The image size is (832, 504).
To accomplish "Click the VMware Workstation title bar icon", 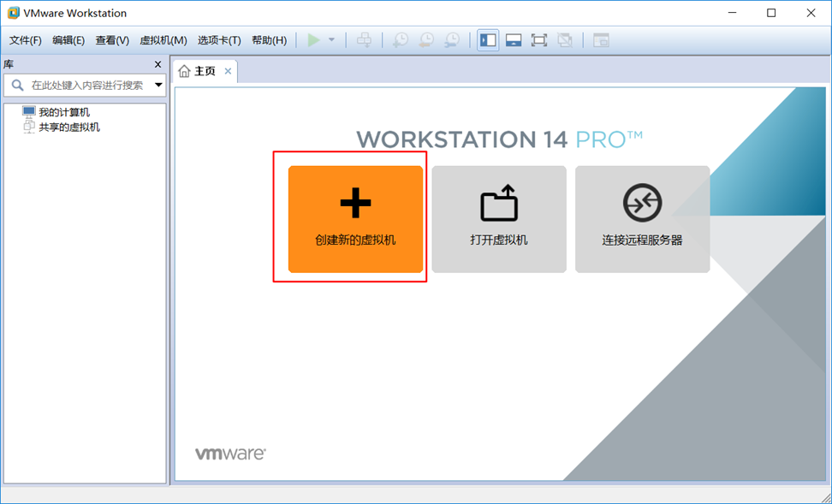I will click(13, 13).
